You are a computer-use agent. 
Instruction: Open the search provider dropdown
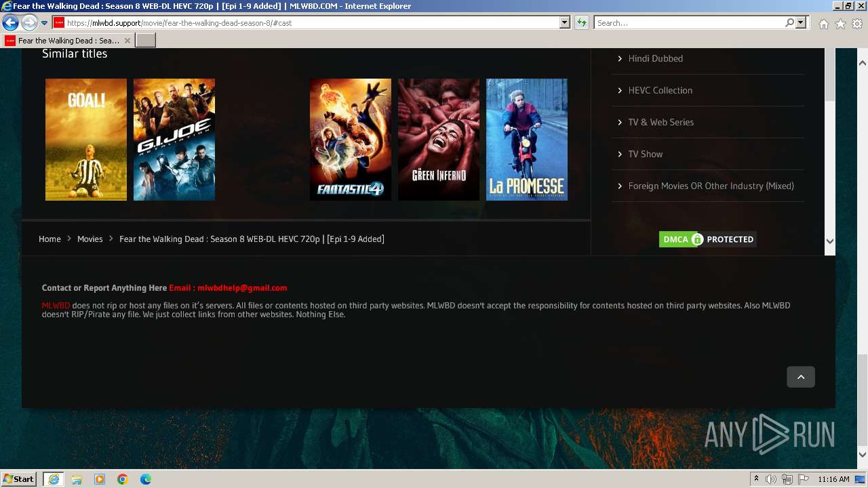pyautogui.click(x=801, y=23)
